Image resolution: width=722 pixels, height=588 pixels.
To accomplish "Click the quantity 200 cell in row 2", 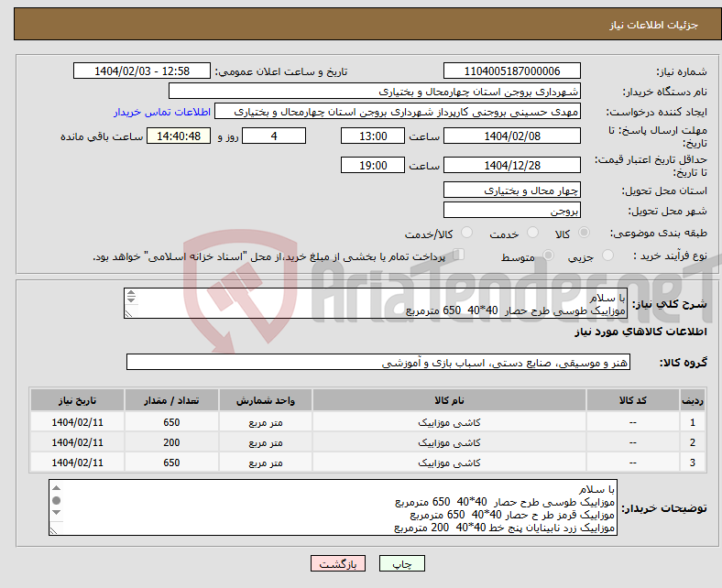I will point(171,442).
